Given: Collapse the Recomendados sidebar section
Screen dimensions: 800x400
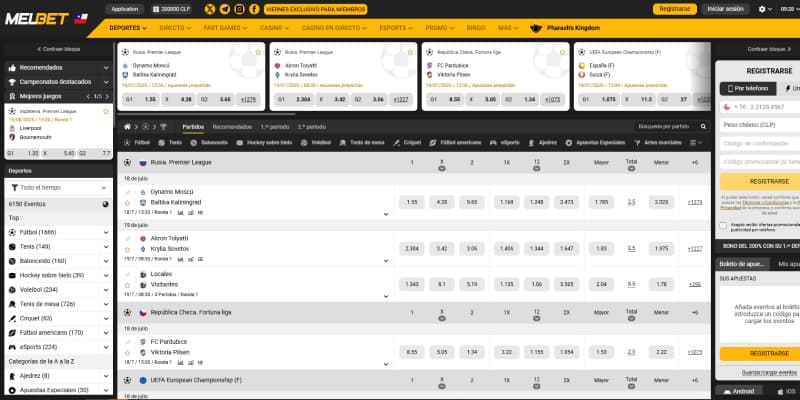Looking at the screenshot, I should pyautogui.click(x=107, y=67).
